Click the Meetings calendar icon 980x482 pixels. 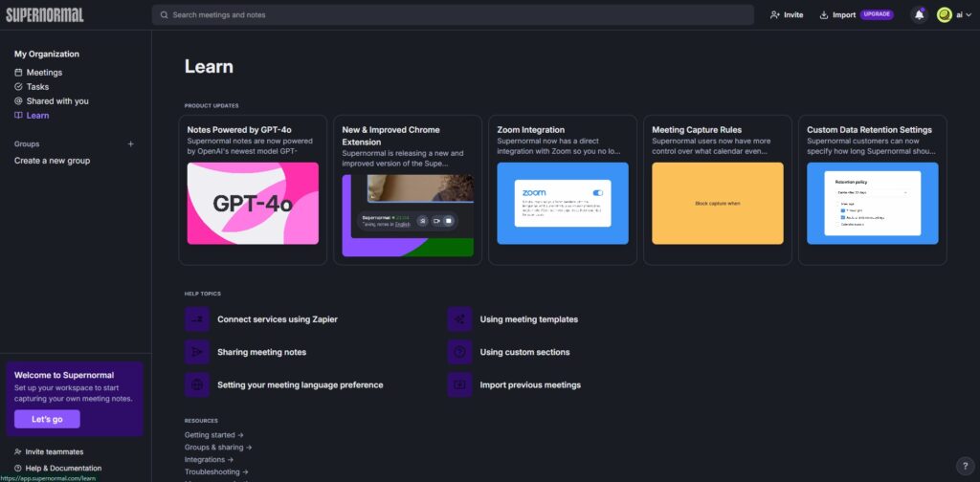pyautogui.click(x=18, y=73)
